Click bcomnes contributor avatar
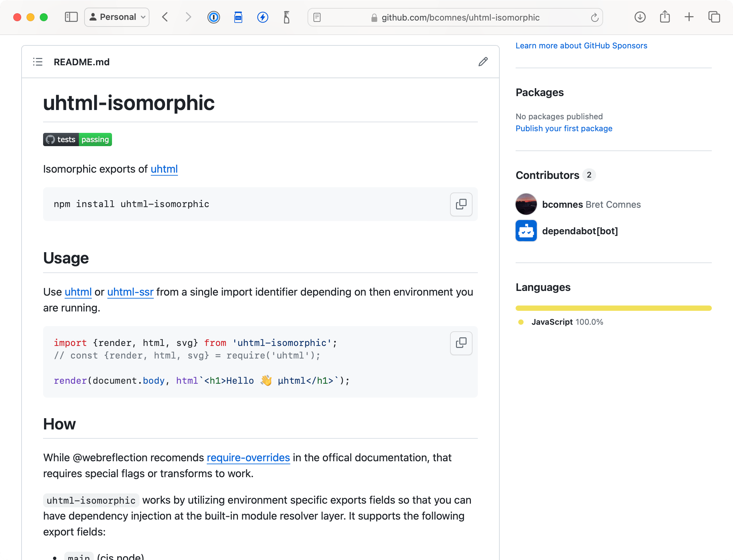 pos(526,204)
